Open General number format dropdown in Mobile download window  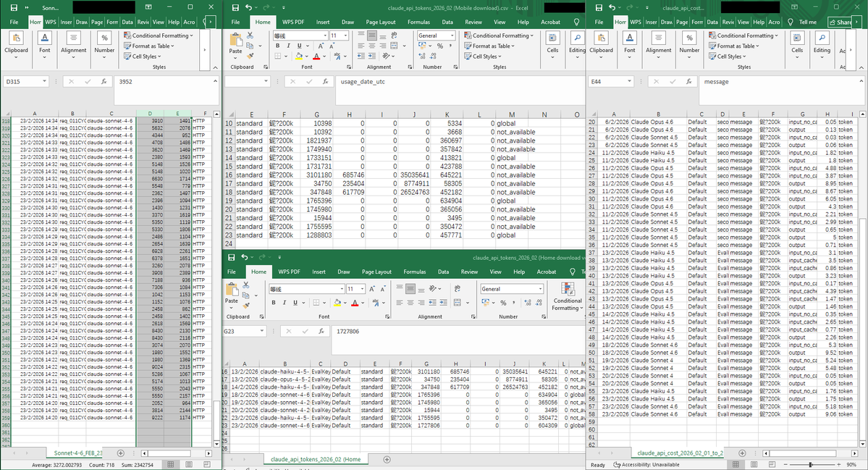[452, 35]
